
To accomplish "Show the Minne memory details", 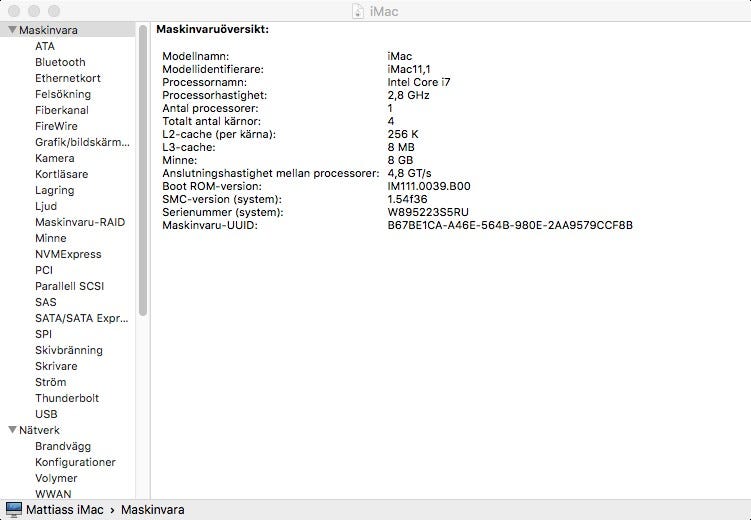I will click(51, 238).
